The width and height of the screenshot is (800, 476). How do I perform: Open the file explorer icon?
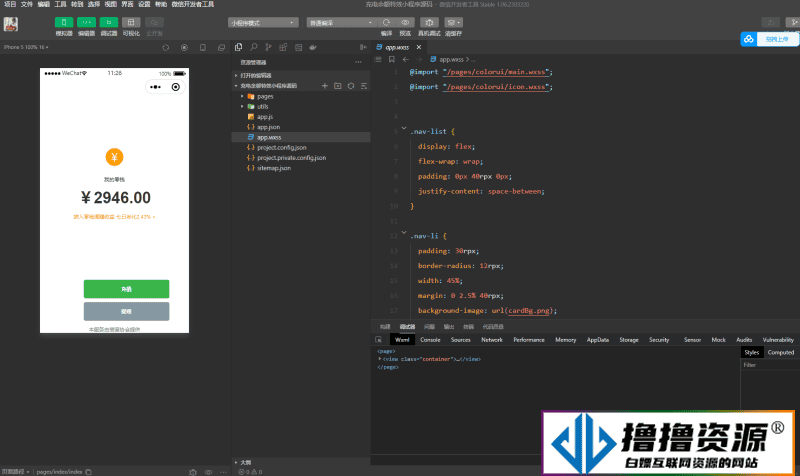(x=238, y=47)
